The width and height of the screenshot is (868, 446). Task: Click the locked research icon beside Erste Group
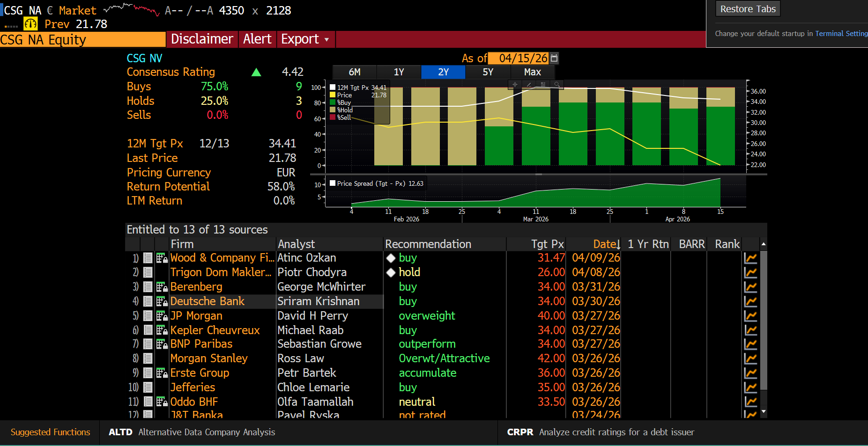[162, 373]
